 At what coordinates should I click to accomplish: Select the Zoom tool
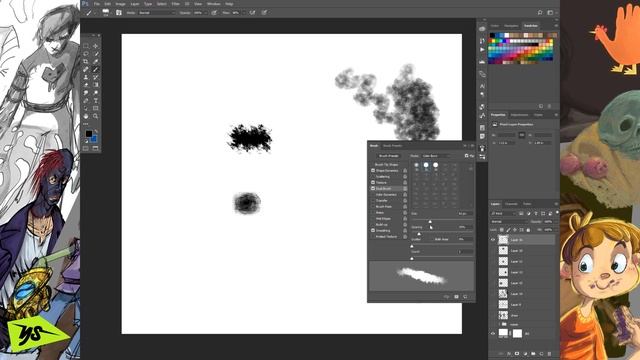(96, 116)
